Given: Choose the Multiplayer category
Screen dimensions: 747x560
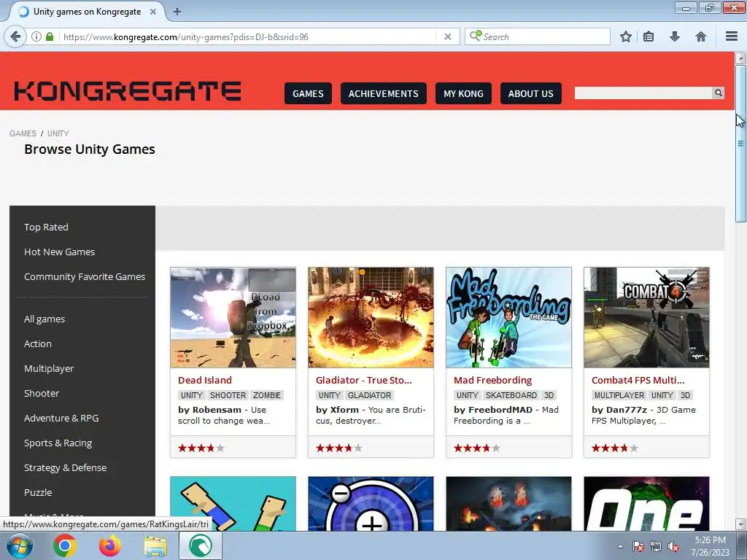Looking at the screenshot, I should click(x=49, y=368).
